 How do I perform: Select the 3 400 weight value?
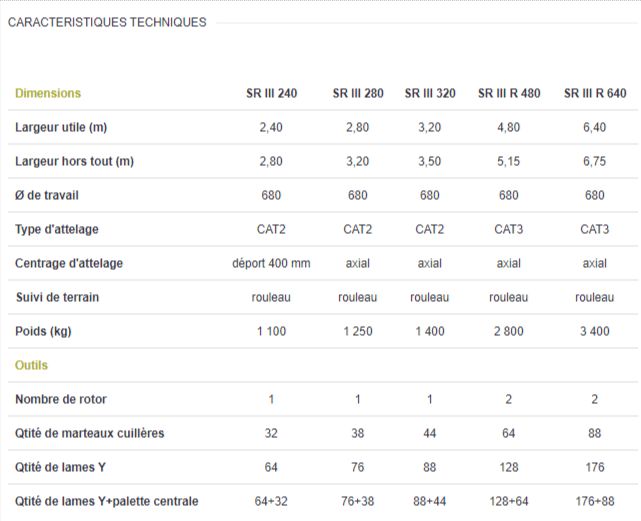(x=594, y=332)
